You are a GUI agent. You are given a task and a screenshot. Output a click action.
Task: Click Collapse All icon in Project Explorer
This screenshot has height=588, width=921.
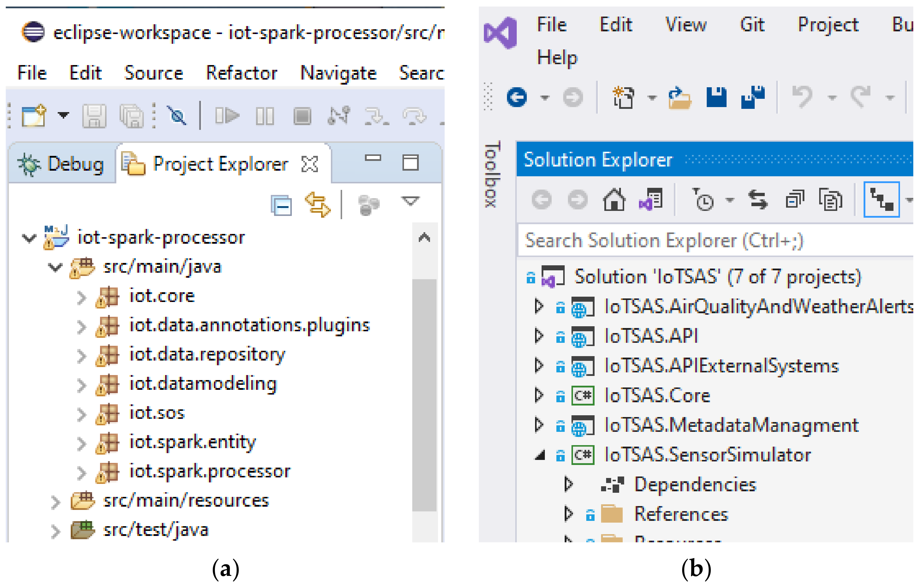tap(281, 205)
